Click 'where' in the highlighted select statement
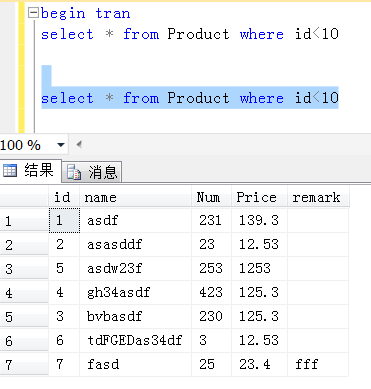Screen dimensions: 371x389 click(262, 98)
